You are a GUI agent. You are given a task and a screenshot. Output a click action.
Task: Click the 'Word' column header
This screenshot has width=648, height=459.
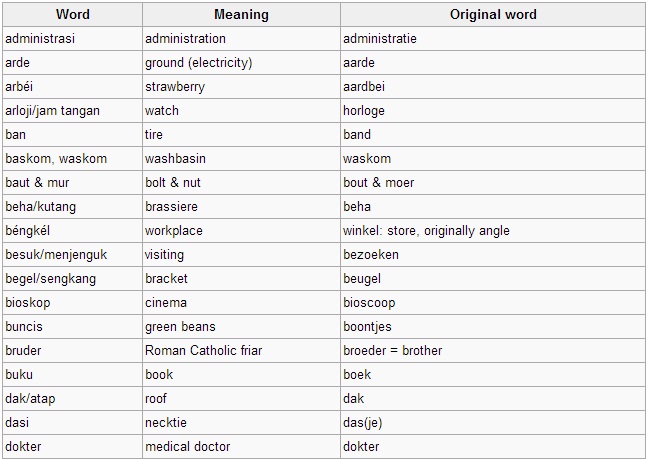[73, 14]
